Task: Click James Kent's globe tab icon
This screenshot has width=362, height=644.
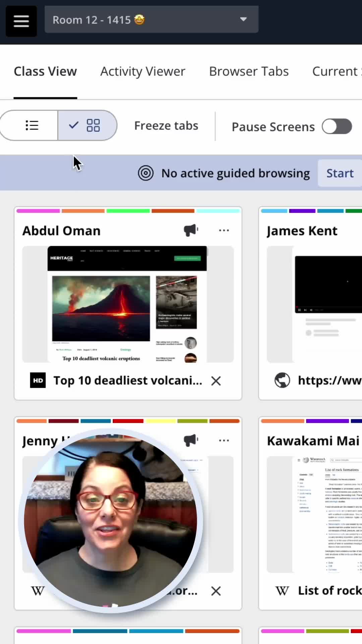Action: coord(282,380)
